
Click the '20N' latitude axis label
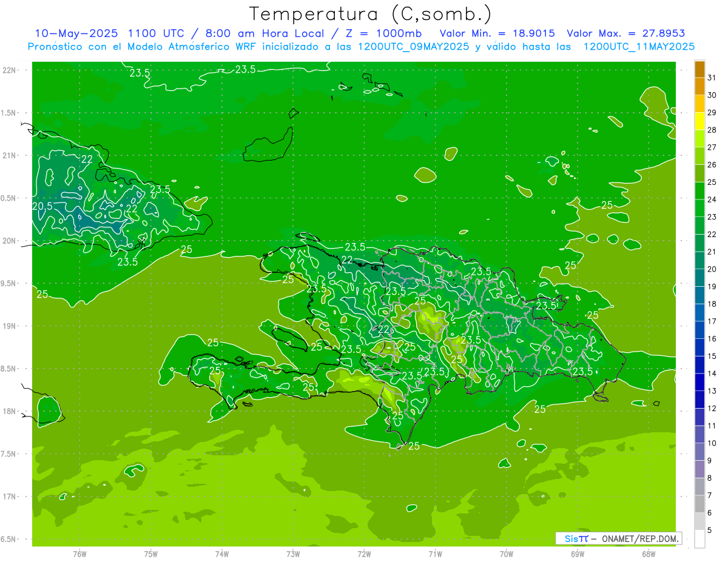(10, 241)
